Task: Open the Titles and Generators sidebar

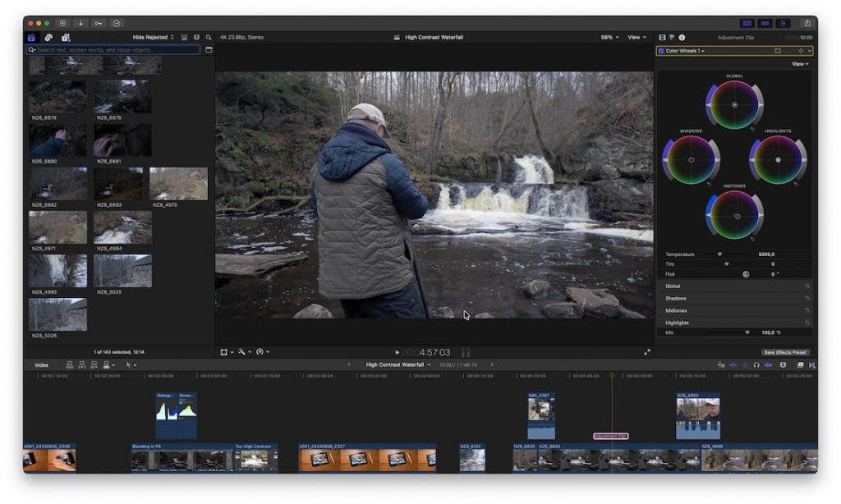Action: [x=66, y=38]
